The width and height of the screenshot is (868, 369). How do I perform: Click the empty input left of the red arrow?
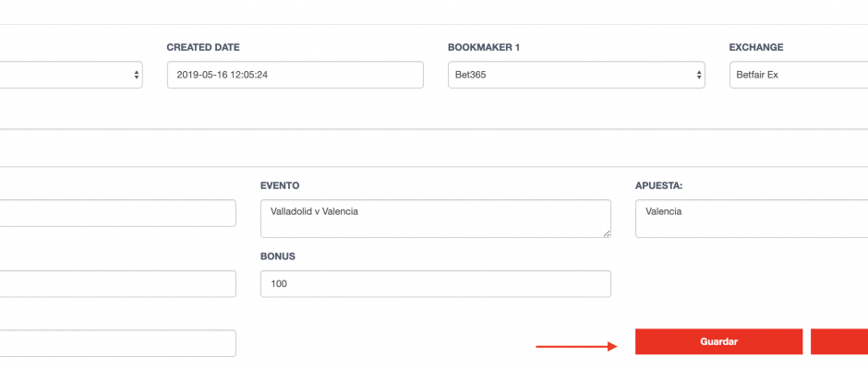[118, 343]
